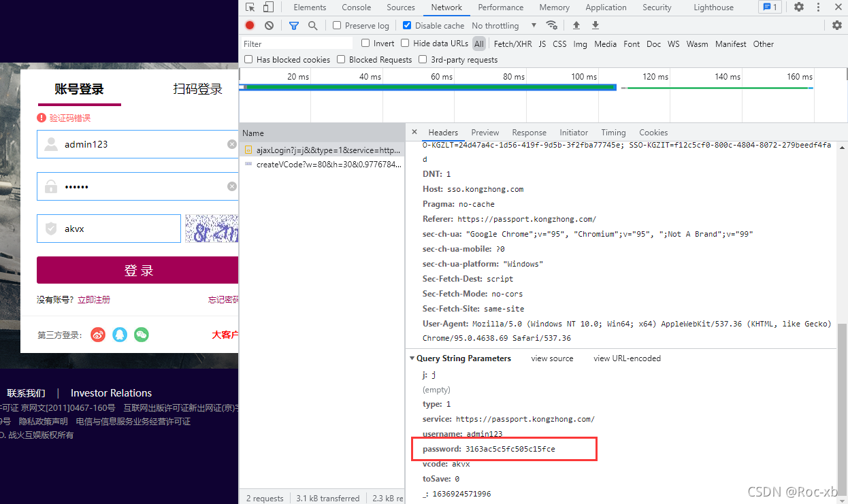Image resolution: width=848 pixels, height=504 pixels.
Task: Open the Application panel tab
Action: click(606, 7)
